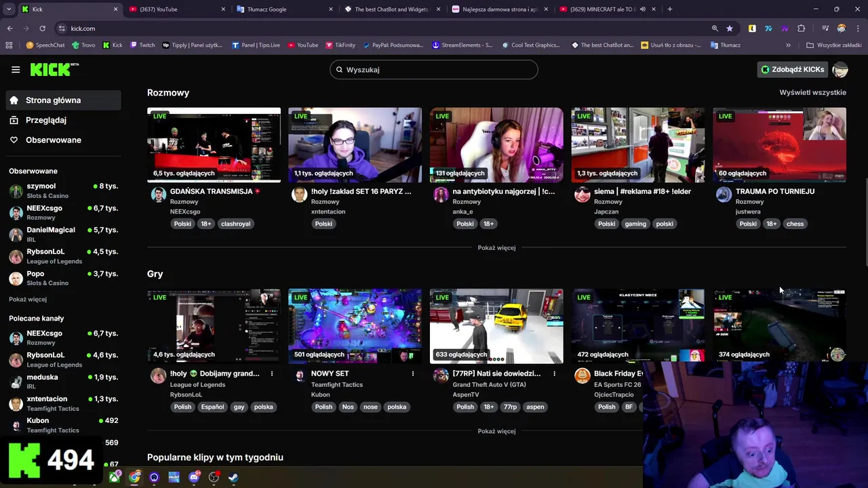Open OBS Studio from the taskbar
Screen dimensions: 868x488
(x=214, y=477)
